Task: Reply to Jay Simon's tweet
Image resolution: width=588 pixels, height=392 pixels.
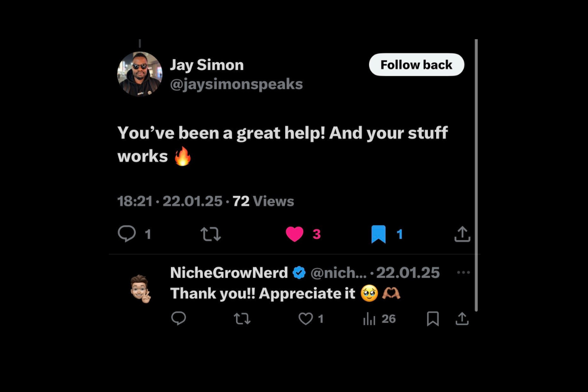Action: click(127, 234)
